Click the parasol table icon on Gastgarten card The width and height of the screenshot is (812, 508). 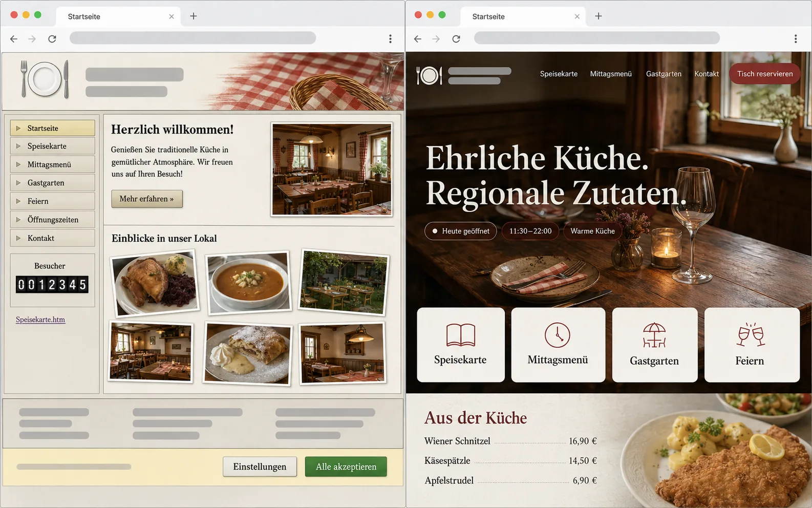[x=654, y=335]
